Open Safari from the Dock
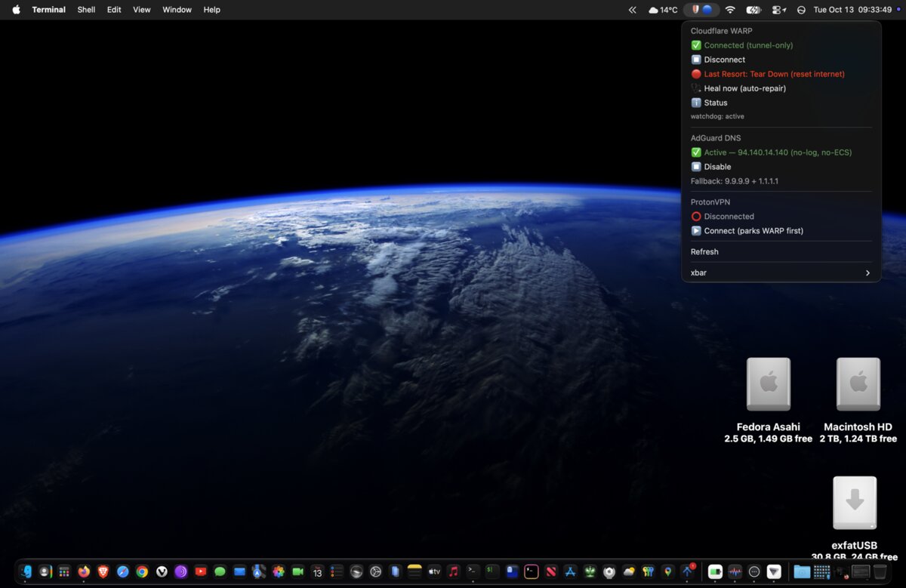The height and width of the screenshot is (588, 906). tap(123, 571)
